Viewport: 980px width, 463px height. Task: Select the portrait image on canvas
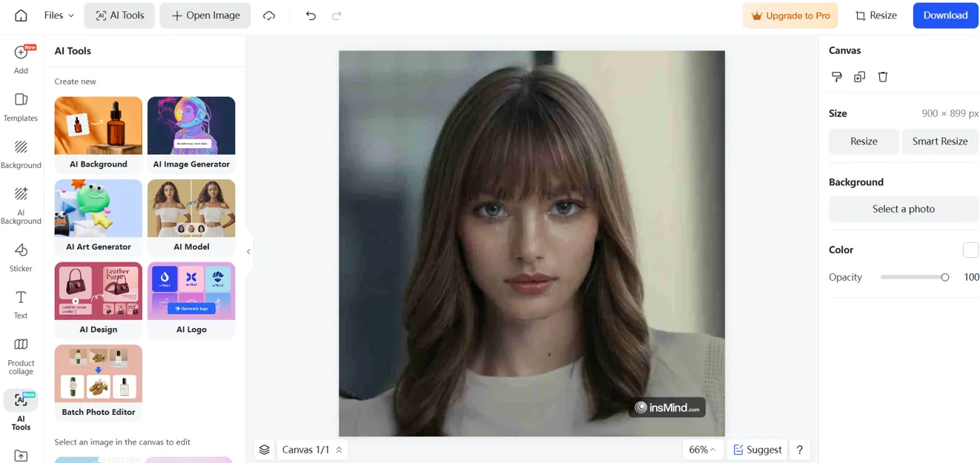pyautogui.click(x=532, y=243)
